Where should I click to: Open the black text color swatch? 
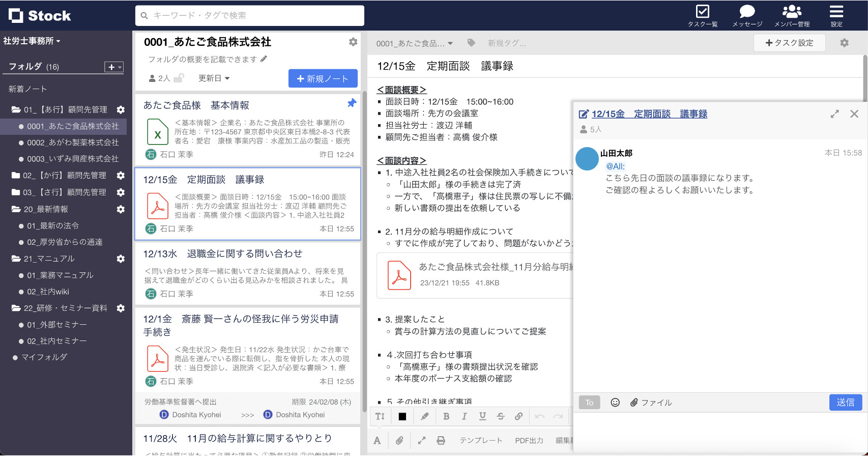coord(402,416)
